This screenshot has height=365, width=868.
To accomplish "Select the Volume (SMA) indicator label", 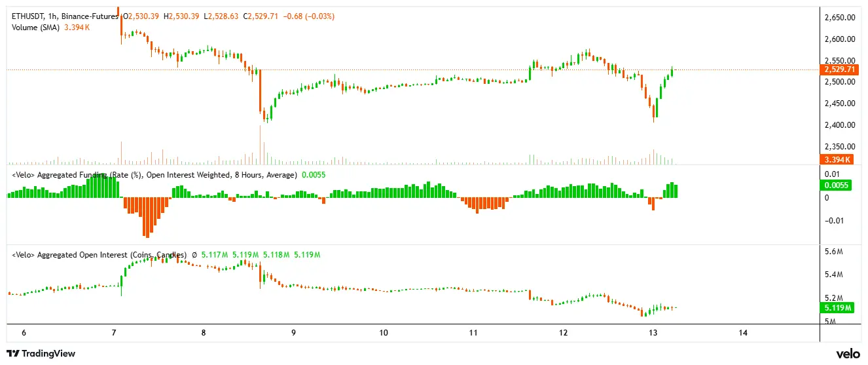I will coord(35,28).
